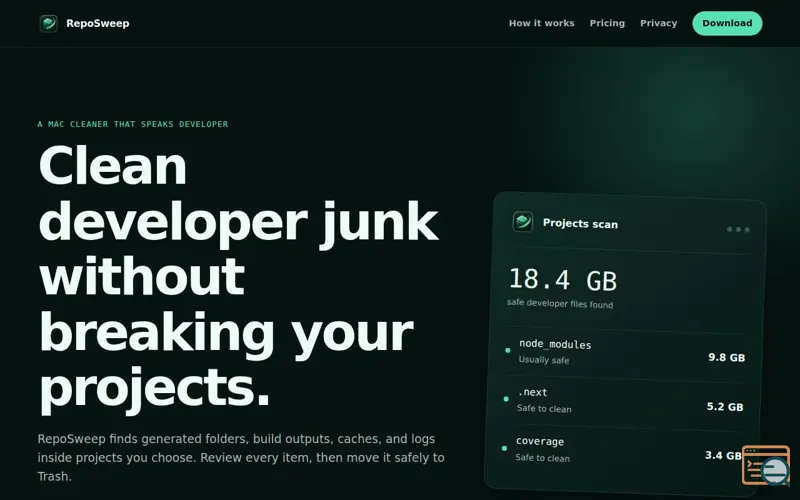The width and height of the screenshot is (800, 500).
Task: Open the How it works page
Action: coord(541,23)
